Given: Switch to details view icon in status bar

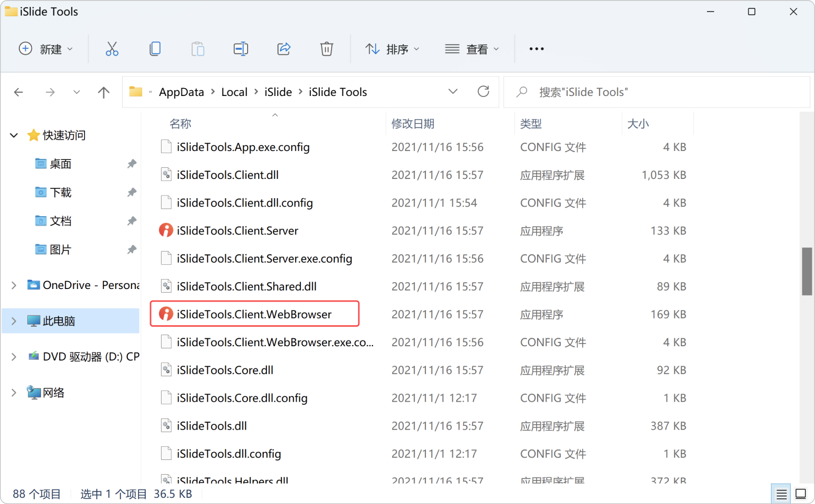Looking at the screenshot, I should click(x=781, y=494).
